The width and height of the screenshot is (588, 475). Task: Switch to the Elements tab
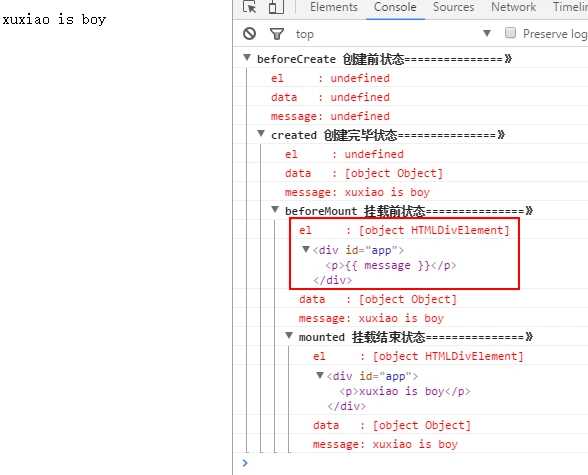pos(334,7)
